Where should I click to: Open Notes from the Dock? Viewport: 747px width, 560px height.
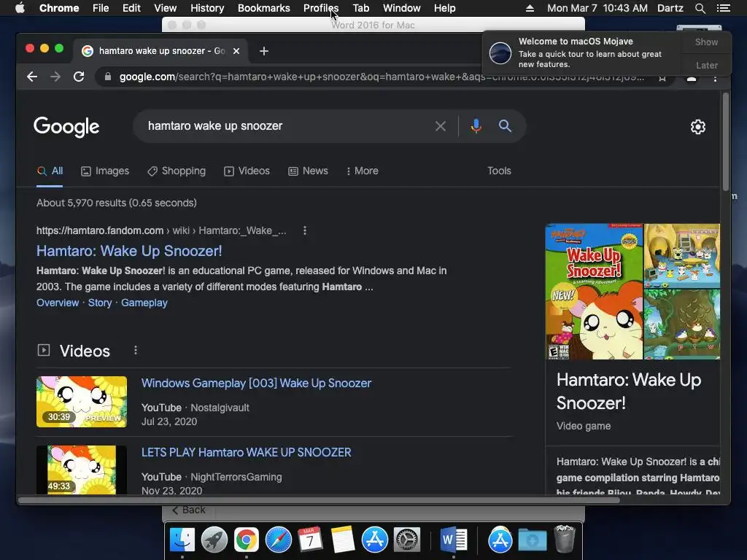click(x=342, y=540)
